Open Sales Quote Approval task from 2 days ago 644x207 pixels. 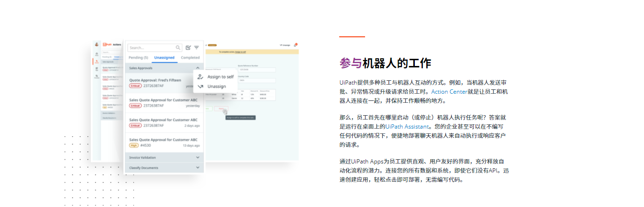click(x=164, y=123)
